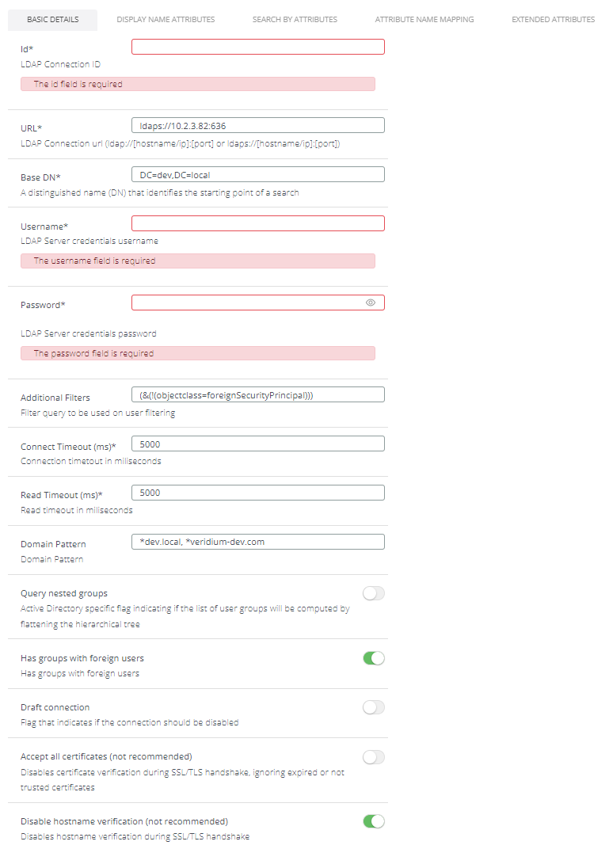
Task: Turn on the Draft connection switch
Action: (373, 707)
